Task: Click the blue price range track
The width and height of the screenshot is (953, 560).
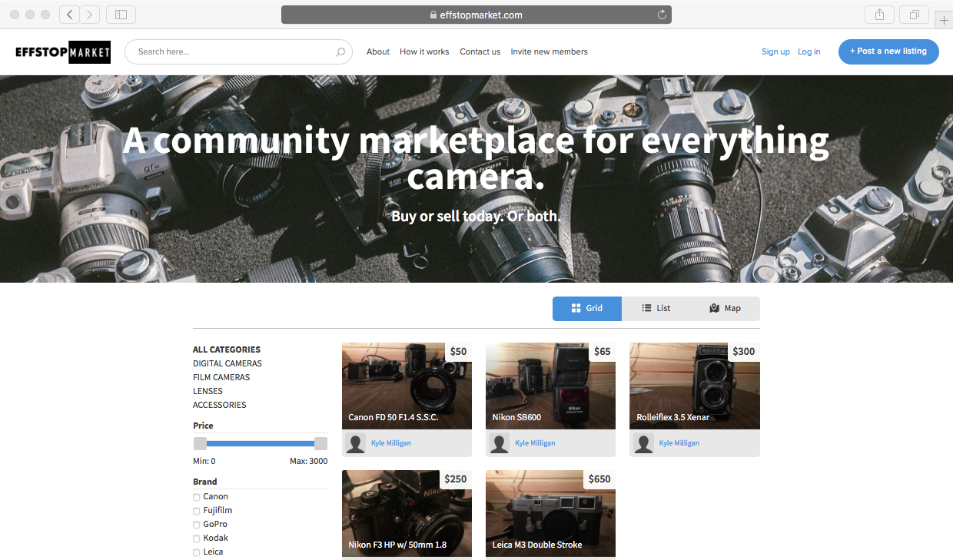Action: click(x=261, y=443)
